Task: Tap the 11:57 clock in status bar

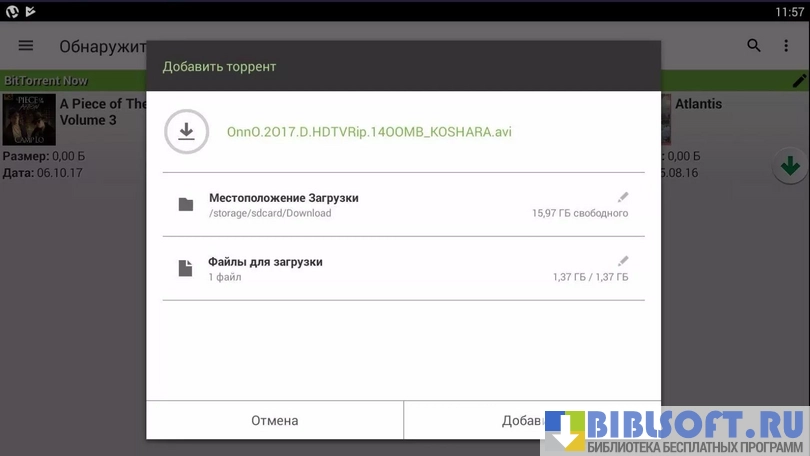Action: (788, 12)
